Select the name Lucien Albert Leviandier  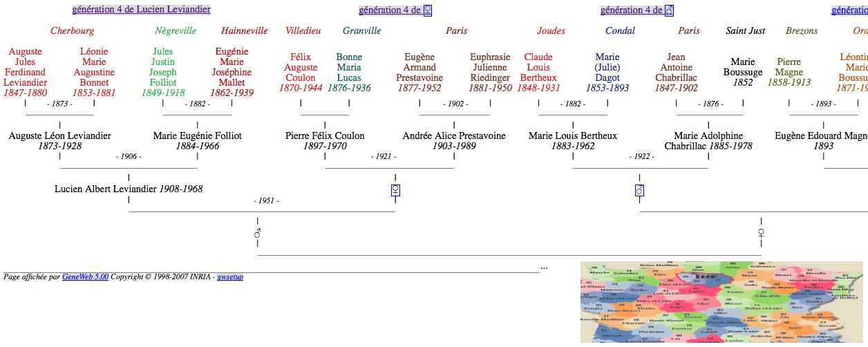point(106,189)
